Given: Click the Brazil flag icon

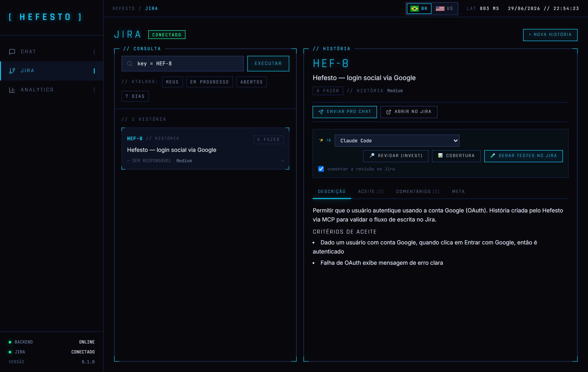Looking at the screenshot, I should point(414,9).
